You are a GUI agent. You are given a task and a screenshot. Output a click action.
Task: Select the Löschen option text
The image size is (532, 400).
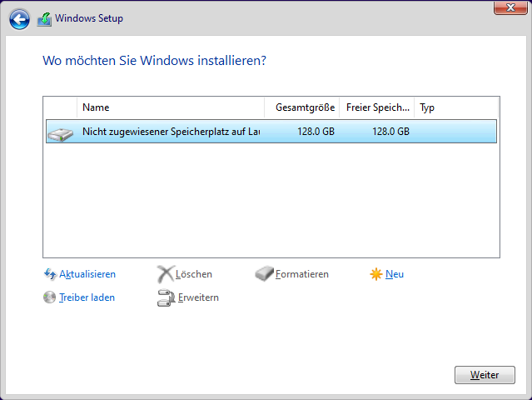pyautogui.click(x=194, y=274)
